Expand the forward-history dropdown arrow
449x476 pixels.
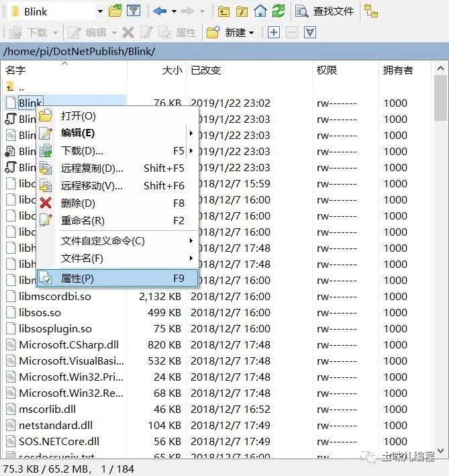tap(202, 11)
